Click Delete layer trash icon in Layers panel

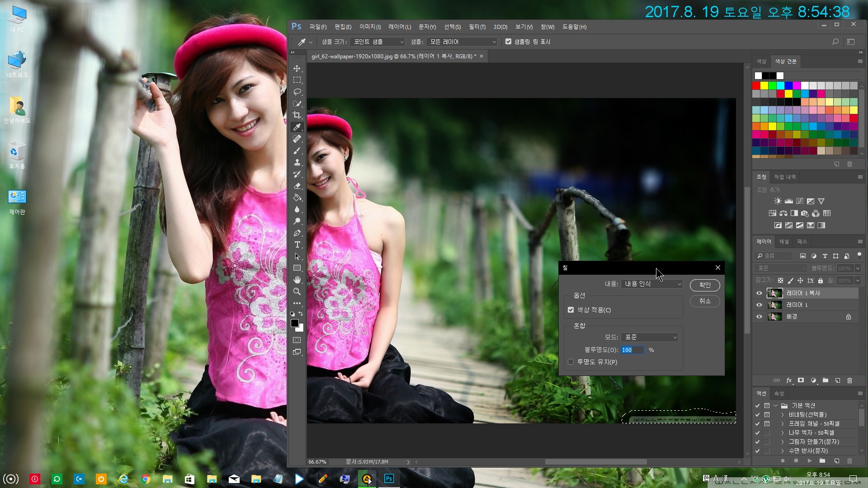click(849, 380)
